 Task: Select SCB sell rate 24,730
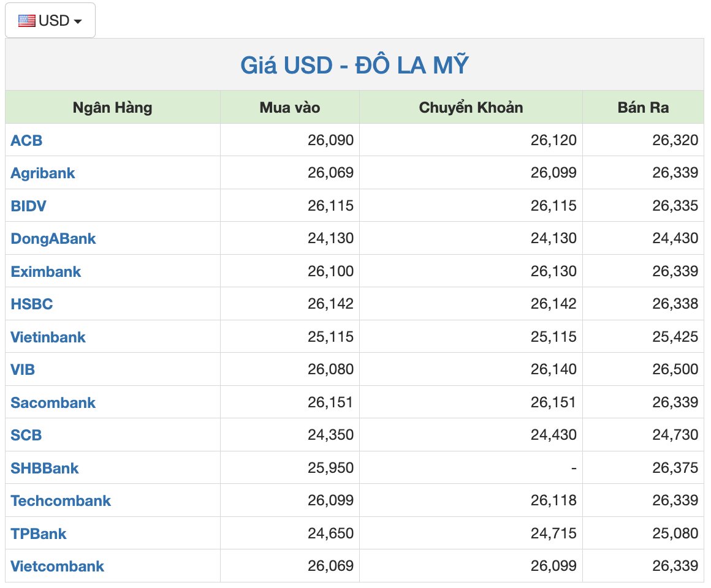click(x=675, y=435)
